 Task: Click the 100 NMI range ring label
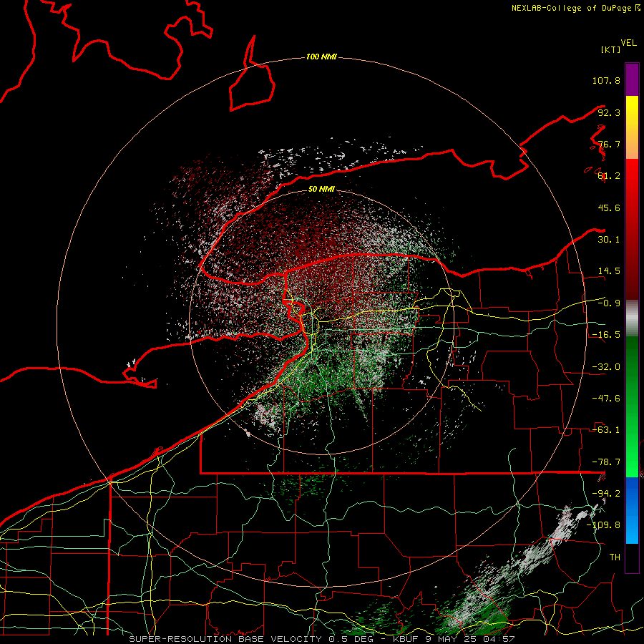click(x=321, y=57)
